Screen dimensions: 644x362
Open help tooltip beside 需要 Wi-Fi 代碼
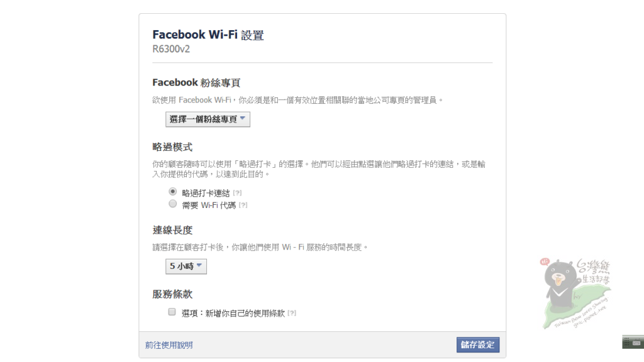(243, 205)
